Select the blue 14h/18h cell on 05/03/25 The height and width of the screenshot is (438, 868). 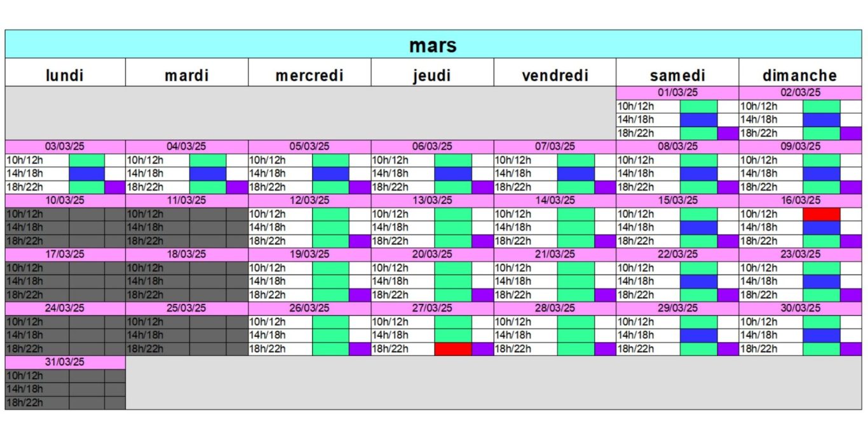[x=330, y=174]
